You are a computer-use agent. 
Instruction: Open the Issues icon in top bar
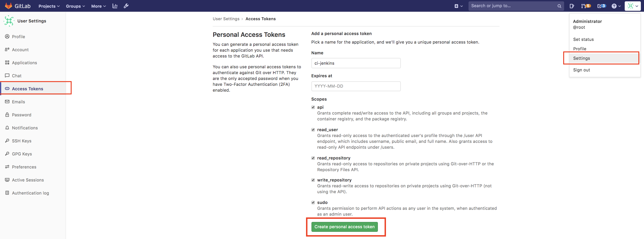(572, 6)
